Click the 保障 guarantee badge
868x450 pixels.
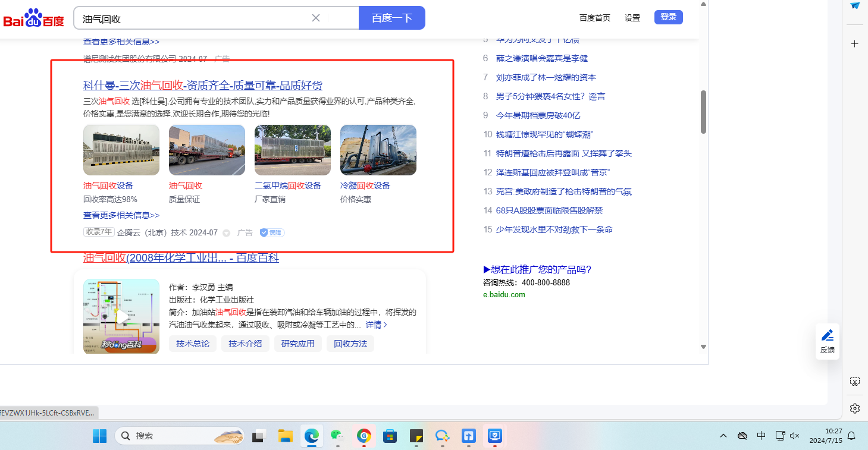(272, 232)
